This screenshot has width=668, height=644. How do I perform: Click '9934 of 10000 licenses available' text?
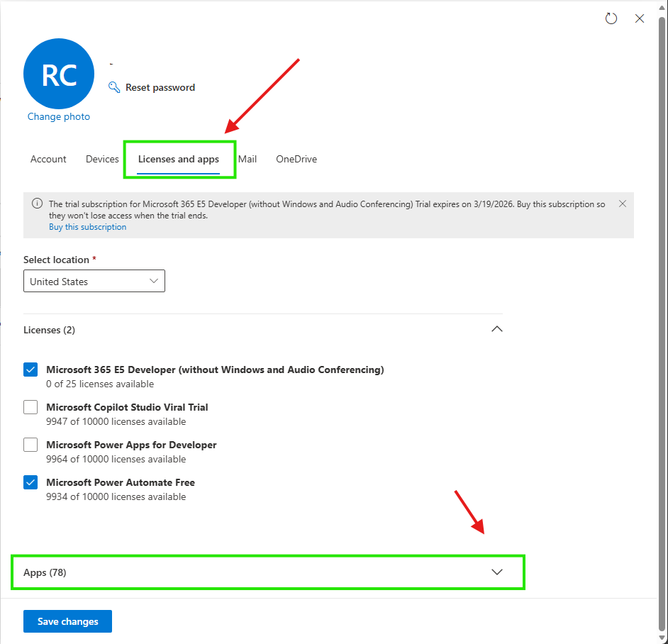116,496
